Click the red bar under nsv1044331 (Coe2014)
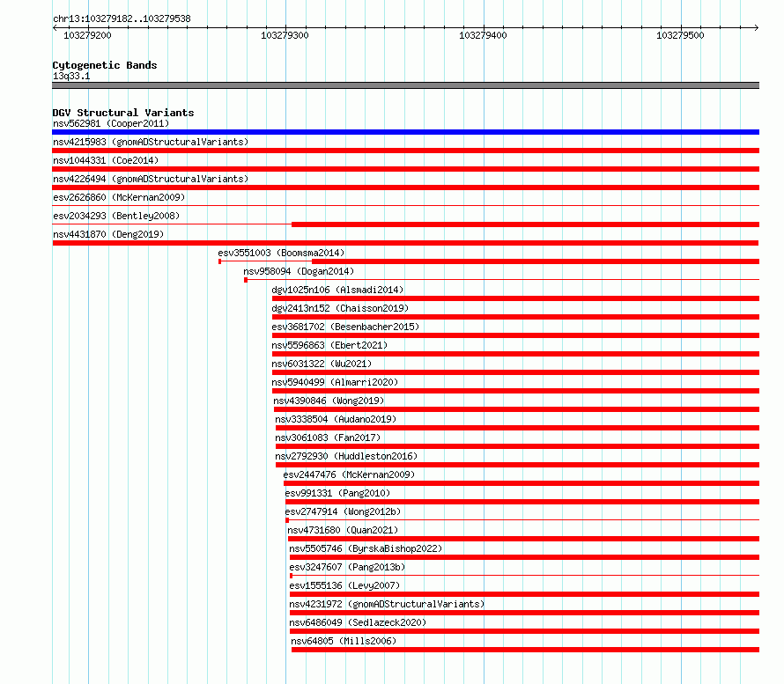Viewport: 784px width, 684px height. (405, 169)
